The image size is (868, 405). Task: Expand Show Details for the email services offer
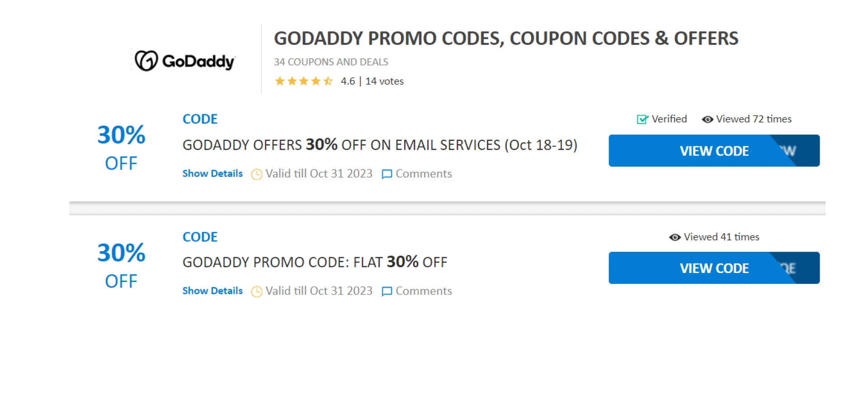[212, 174]
